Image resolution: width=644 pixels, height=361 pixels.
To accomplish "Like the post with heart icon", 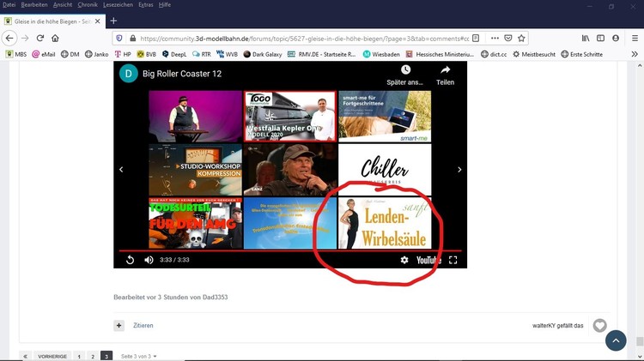I will coord(600,326).
